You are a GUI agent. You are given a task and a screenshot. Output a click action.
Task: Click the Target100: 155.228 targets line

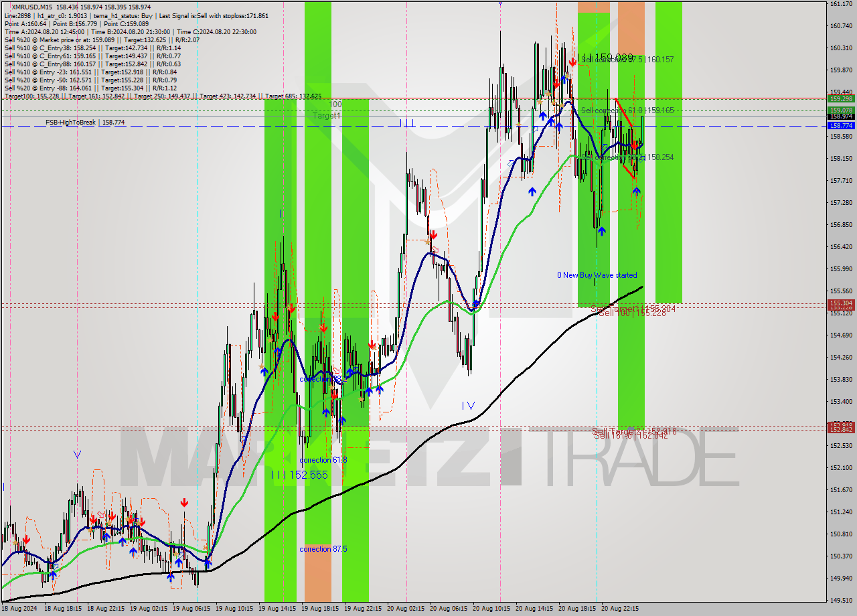pos(163,96)
